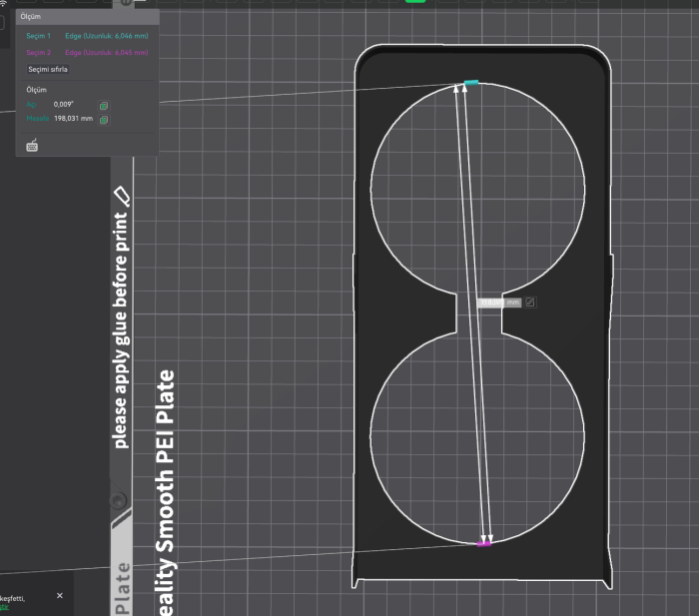Click the 'Açı' label
Image resolution: width=699 pixels, height=616 pixels.
pyautogui.click(x=31, y=105)
